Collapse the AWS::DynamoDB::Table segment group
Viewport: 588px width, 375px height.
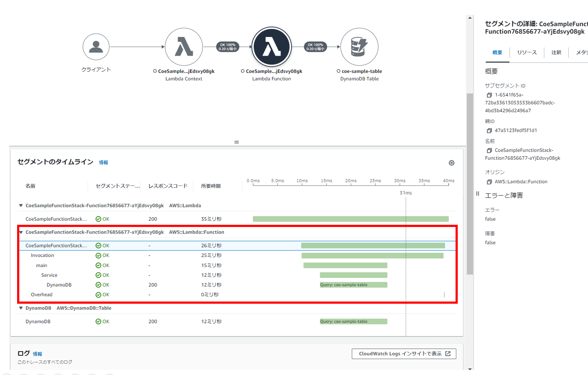[21, 308]
